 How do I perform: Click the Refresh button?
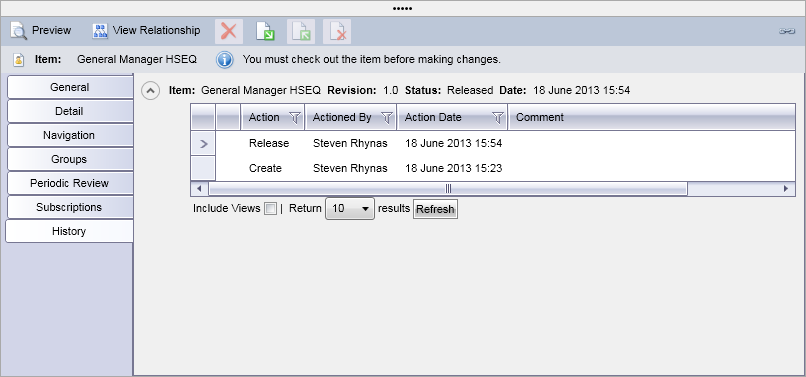click(435, 209)
